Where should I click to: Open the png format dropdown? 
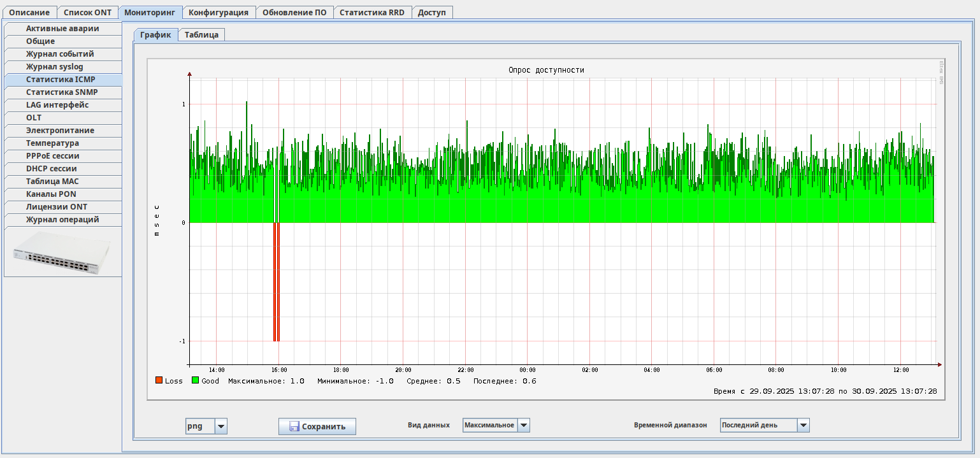(x=220, y=426)
